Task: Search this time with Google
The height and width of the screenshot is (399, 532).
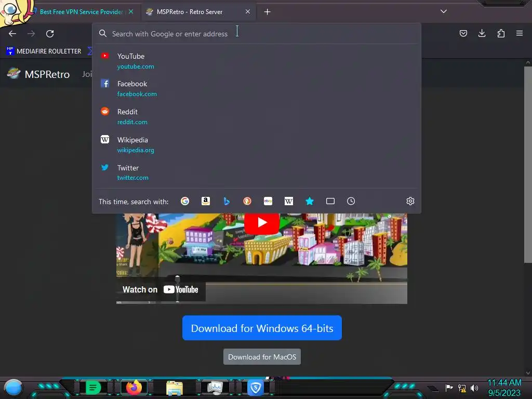Action: tap(185, 201)
